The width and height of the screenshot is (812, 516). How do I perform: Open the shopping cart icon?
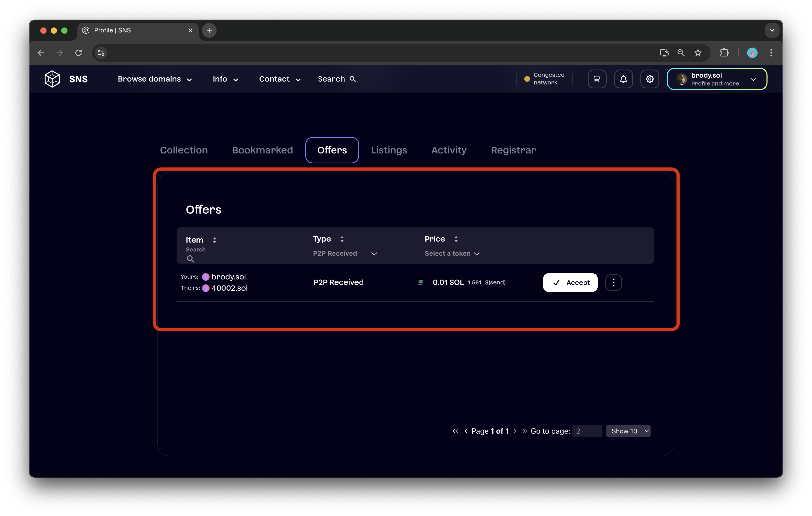pyautogui.click(x=597, y=79)
